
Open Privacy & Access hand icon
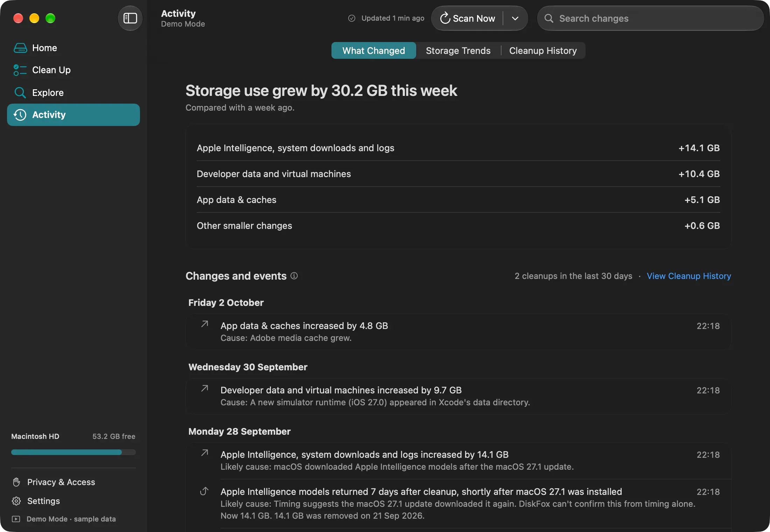tap(16, 482)
